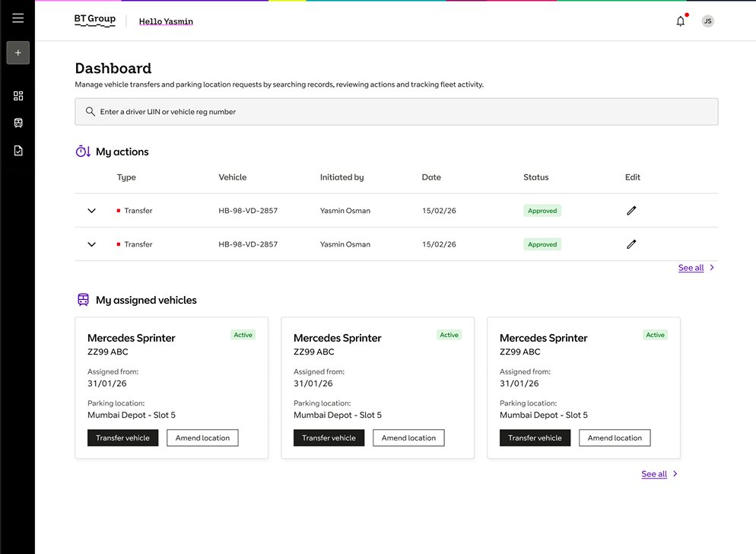Click Amend location on the last Sprinter card
This screenshot has width=756, height=554.
click(615, 438)
